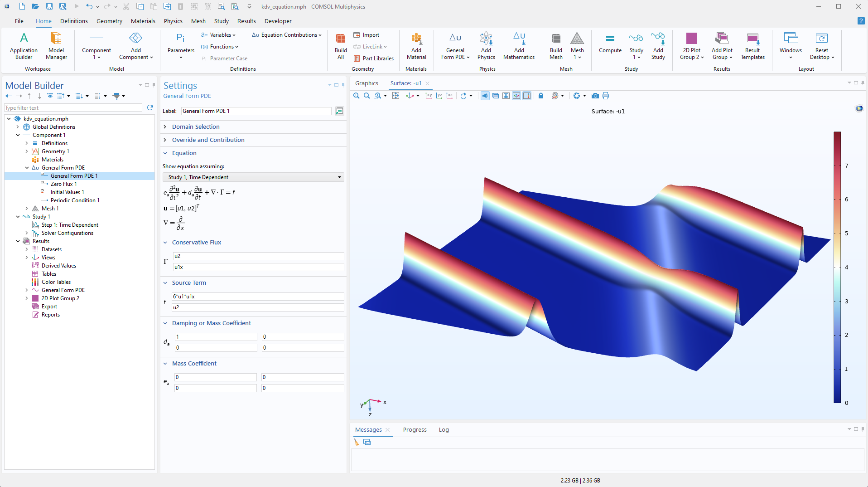Open the Show equation assuming dropdown

click(253, 177)
